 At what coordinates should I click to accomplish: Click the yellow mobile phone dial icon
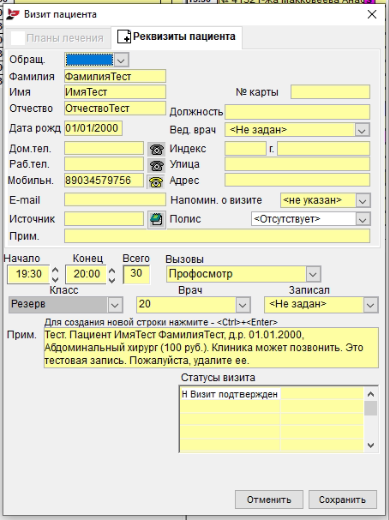[156, 182]
